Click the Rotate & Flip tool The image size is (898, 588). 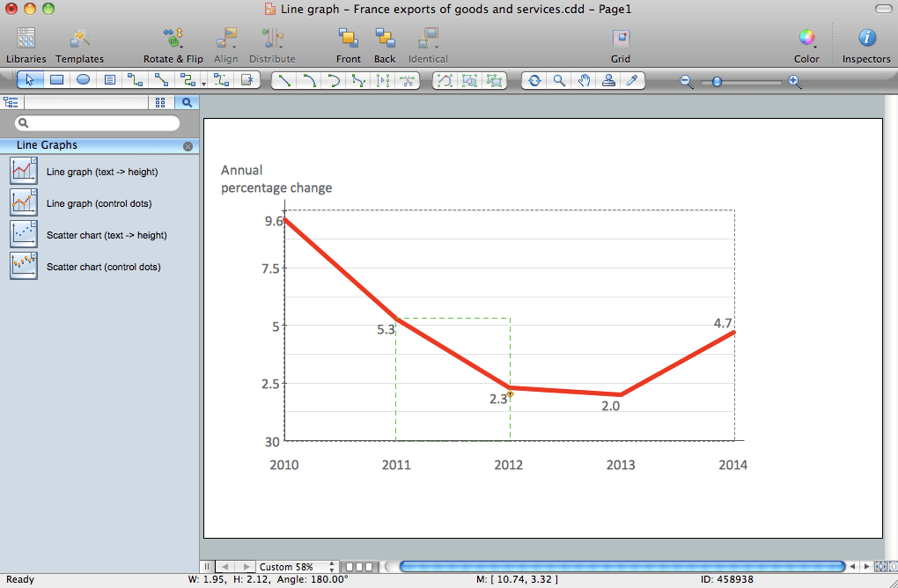(x=173, y=46)
